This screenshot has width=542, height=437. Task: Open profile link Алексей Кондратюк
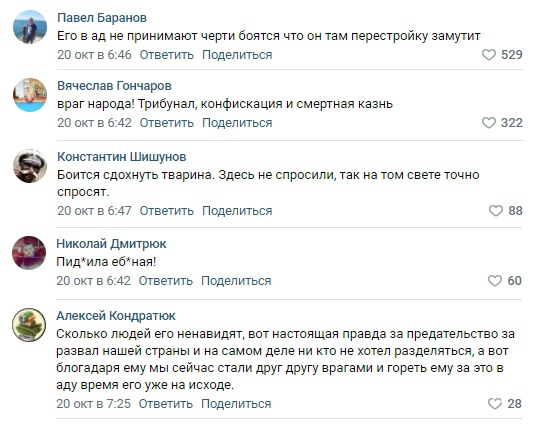point(116,316)
